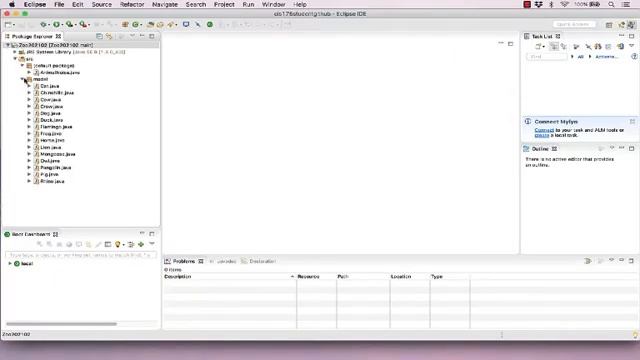Select the Package Explorer tab

coord(32,36)
